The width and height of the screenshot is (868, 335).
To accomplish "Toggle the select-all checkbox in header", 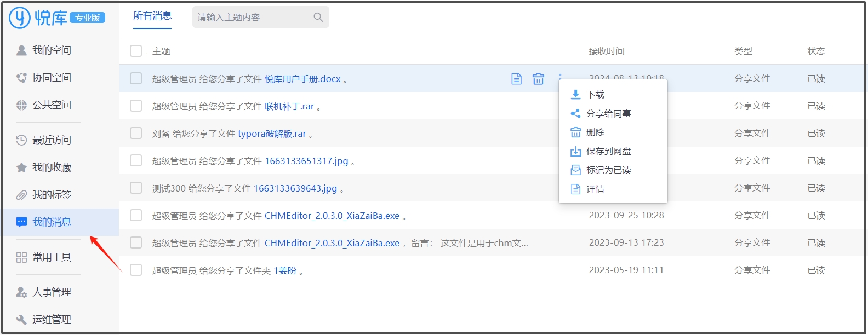I will click(136, 51).
